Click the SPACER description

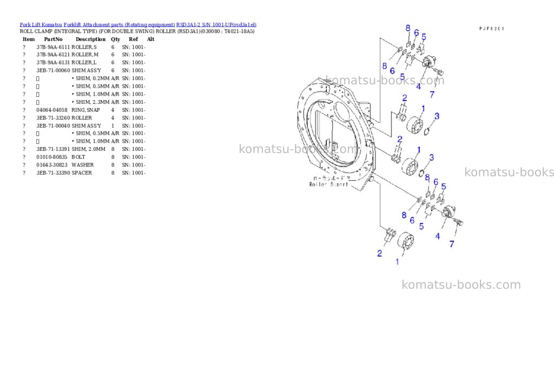click(82, 173)
